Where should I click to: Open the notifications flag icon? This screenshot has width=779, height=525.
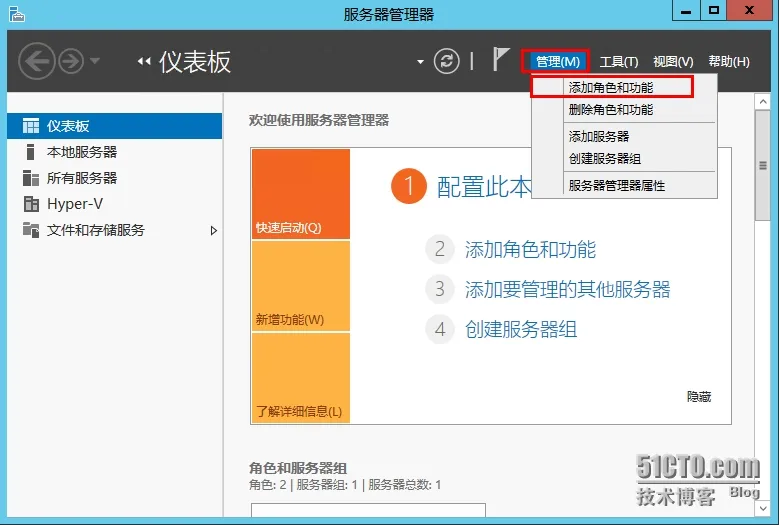(x=500, y=59)
